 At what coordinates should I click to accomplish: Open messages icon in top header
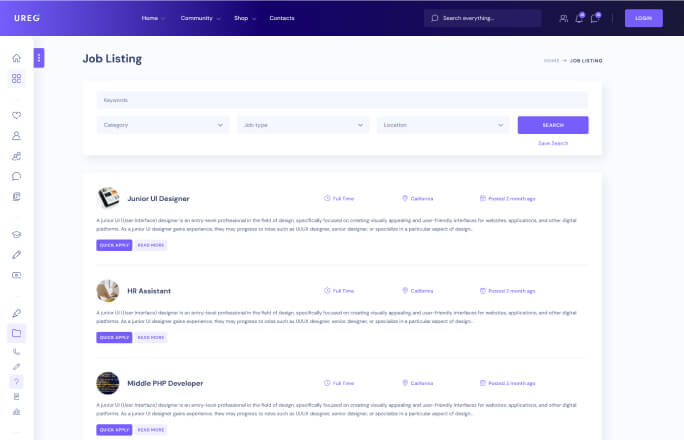595,18
